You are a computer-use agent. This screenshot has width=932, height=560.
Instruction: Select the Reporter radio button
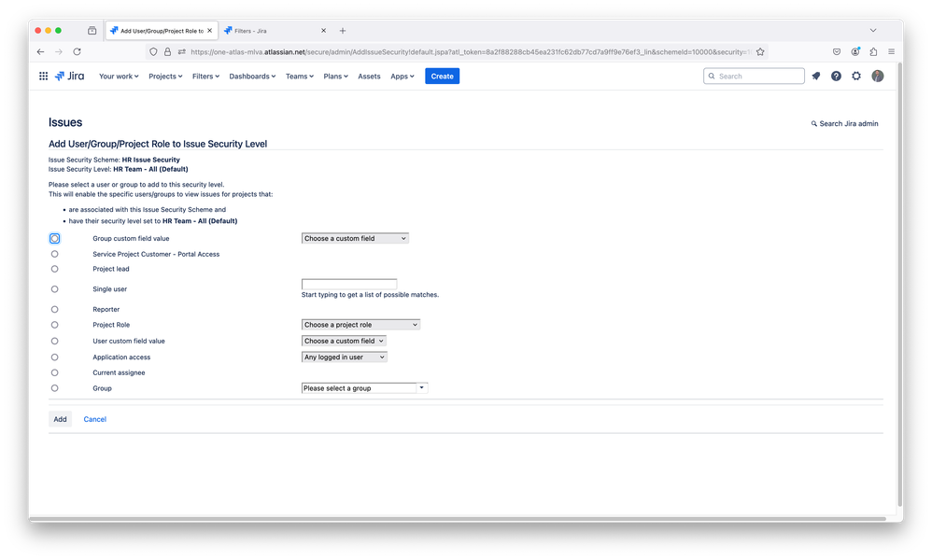click(x=54, y=309)
